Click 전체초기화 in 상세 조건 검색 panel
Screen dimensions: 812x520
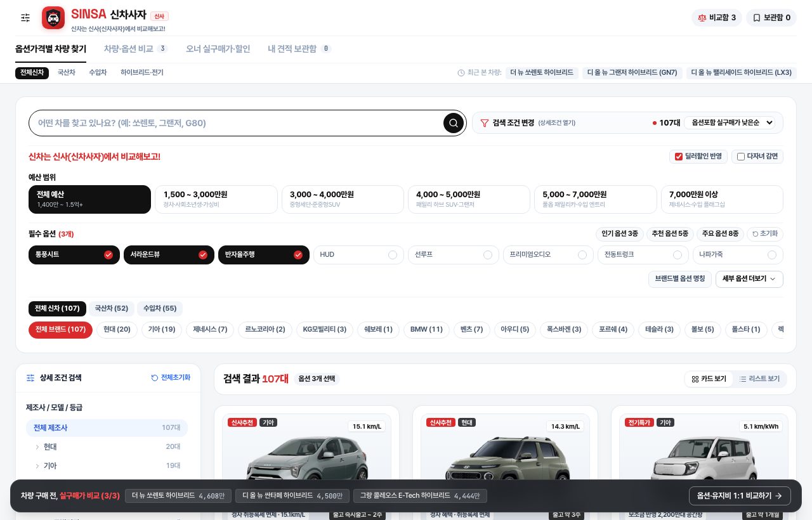pos(171,377)
